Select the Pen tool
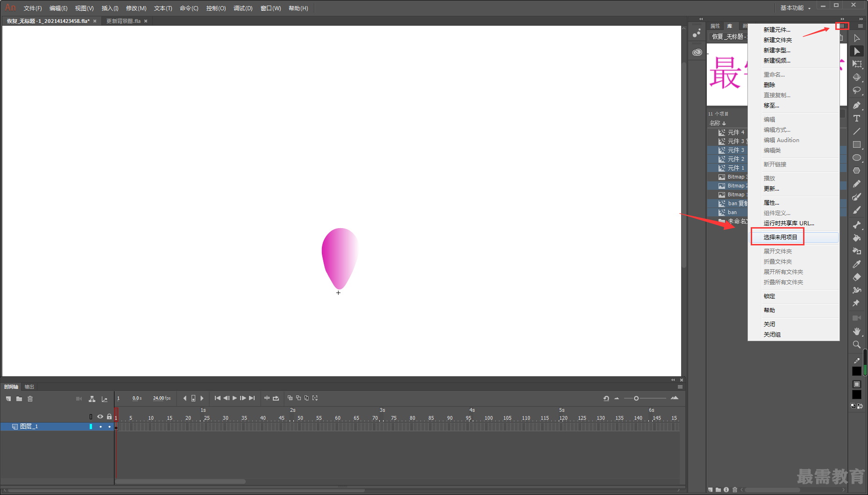This screenshot has width=868, height=495. [857, 105]
